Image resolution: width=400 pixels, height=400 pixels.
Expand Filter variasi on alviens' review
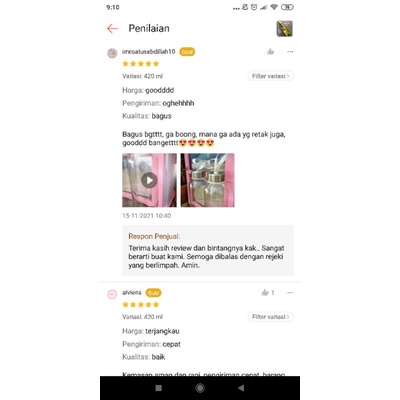click(x=270, y=317)
